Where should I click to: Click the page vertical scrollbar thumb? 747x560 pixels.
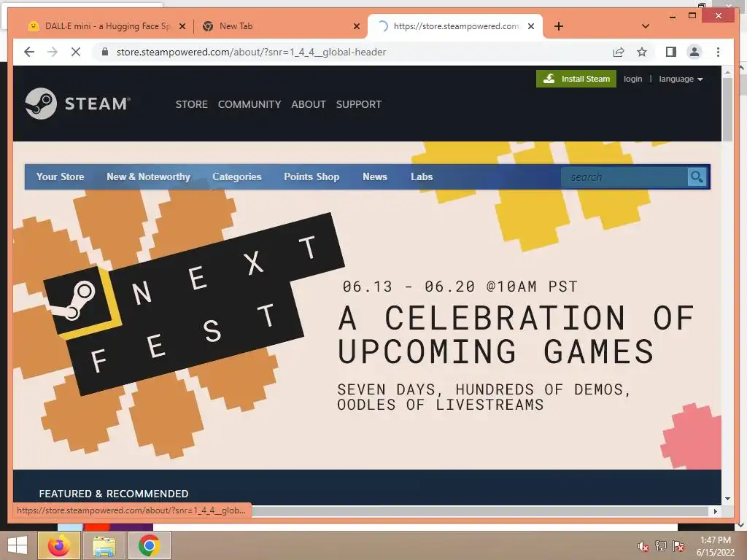727,109
